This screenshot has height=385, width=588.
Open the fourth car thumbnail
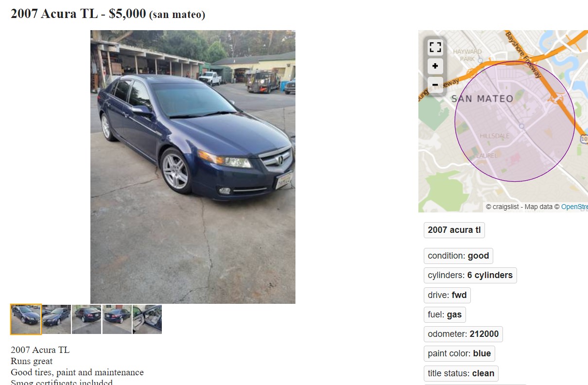117,319
